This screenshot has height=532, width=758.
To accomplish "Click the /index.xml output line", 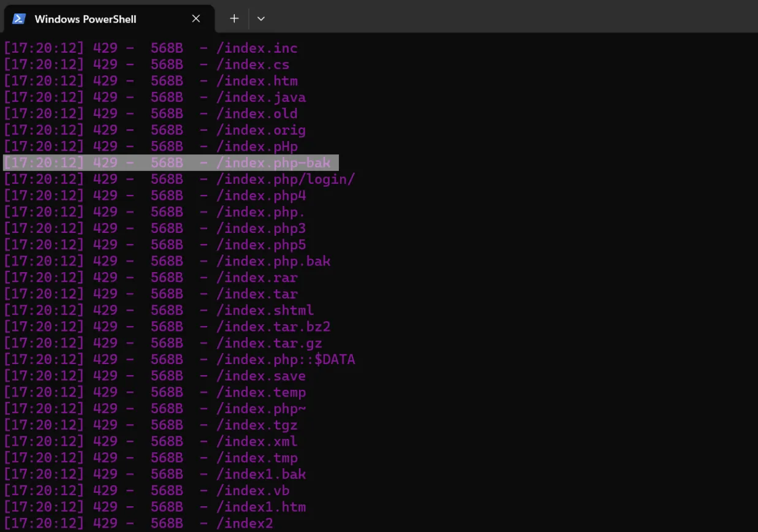I will click(x=151, y=441).
